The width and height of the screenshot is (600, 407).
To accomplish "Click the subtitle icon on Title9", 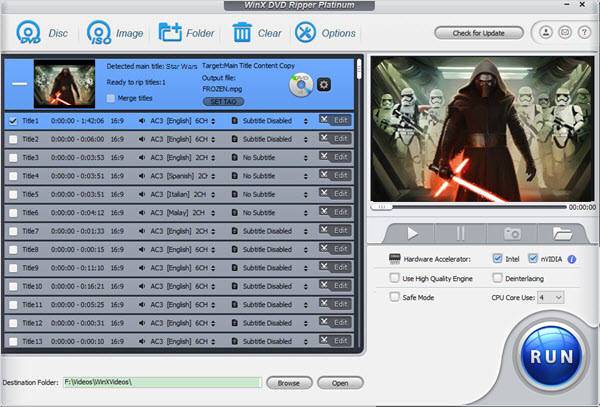I will coord(235,268).
